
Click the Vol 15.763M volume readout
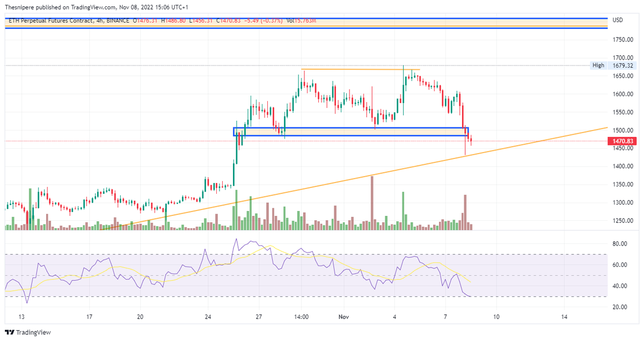302,20
